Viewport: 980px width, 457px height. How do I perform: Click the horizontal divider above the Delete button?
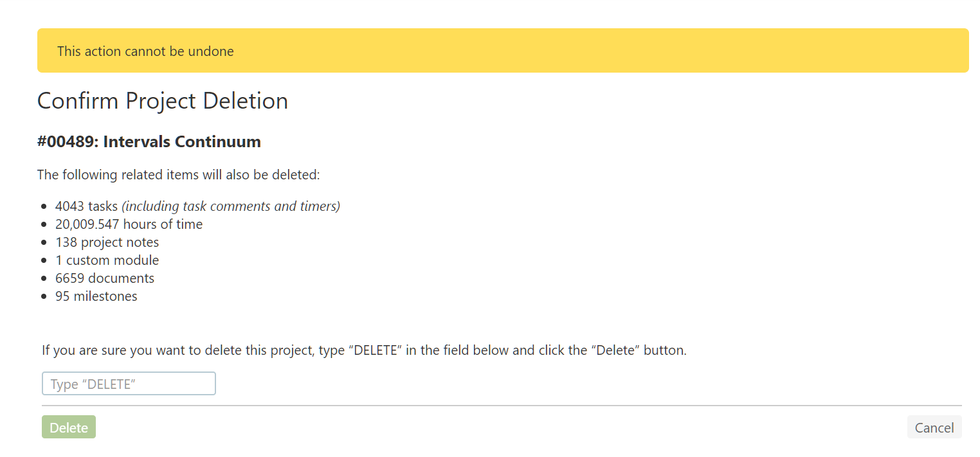(x=502, y=406)
